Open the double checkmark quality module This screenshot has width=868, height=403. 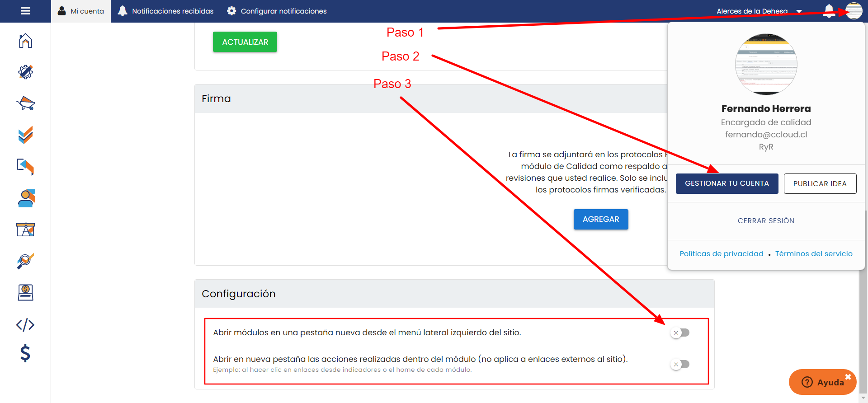[25, 135]
